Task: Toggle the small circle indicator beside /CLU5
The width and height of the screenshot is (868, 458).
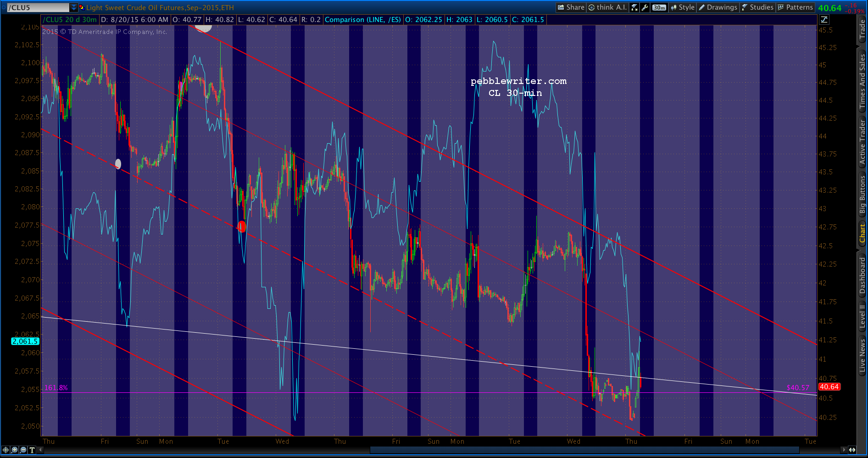Action: point(4,7)
